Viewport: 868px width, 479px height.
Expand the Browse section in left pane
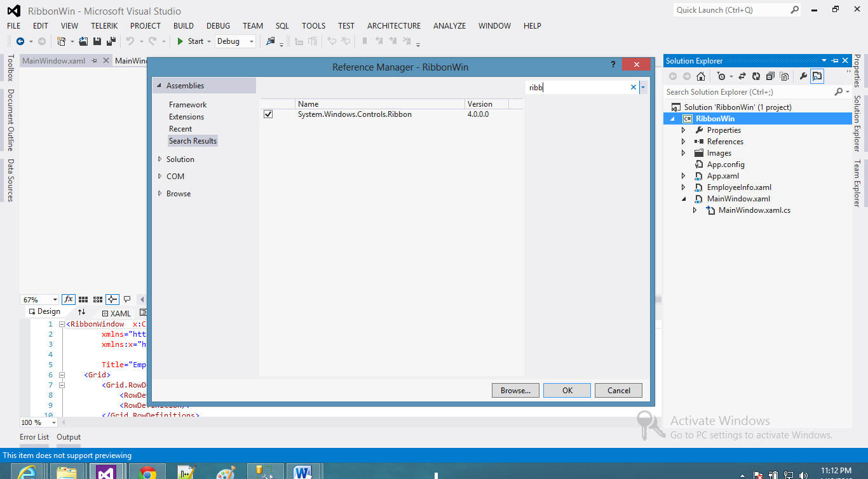click(x=160, y=193)
